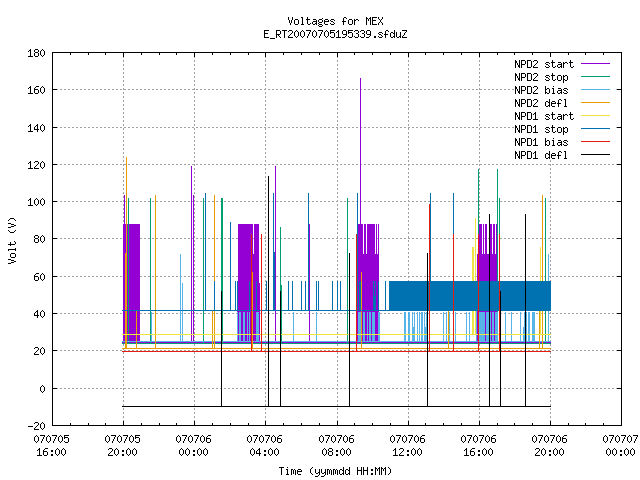Screen dimensions: 640x480
Task: Click the y-axis tick label 120
Action: point(36,165)
